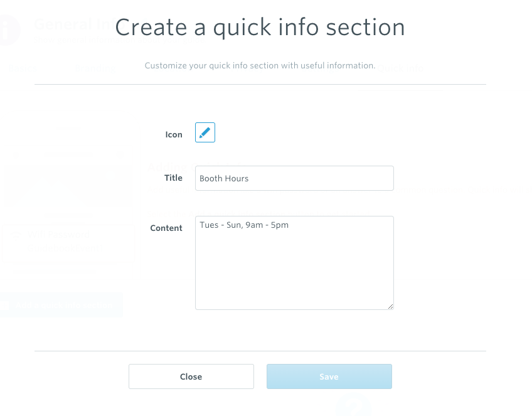Image resolution: width=532 pixels, height=416 pixels.
Task: Switch to the faded Quick Info tab
Action: point(400,68)
